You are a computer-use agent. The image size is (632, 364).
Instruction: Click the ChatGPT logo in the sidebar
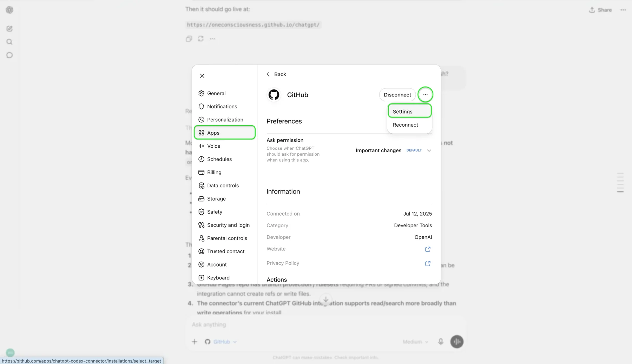pos(9,10)
